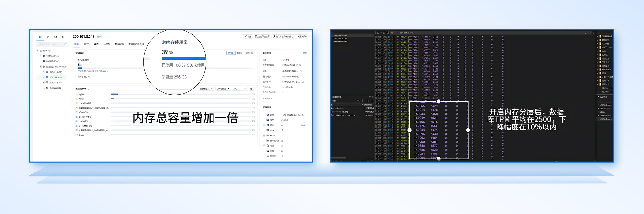Click Kafka usage bar in TOP10

point(181,99)
